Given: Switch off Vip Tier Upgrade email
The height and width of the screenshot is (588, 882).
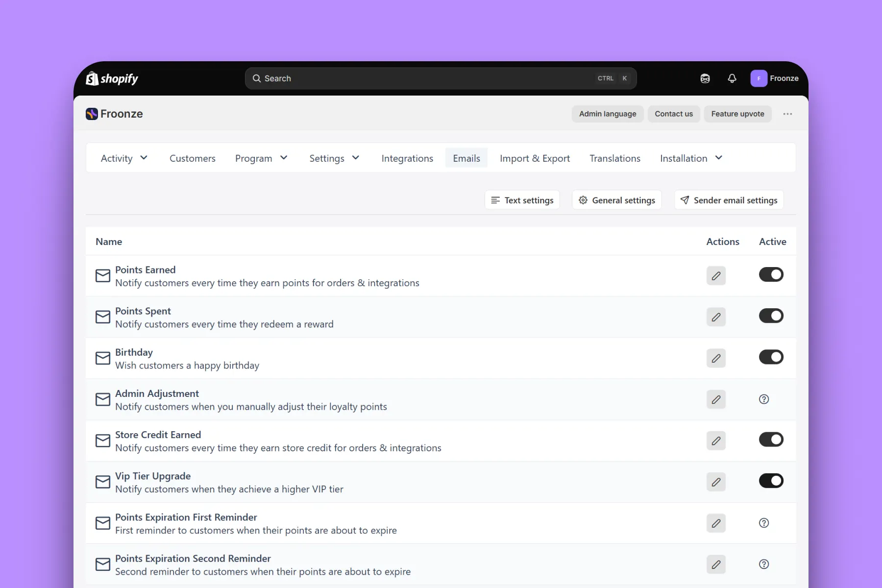Looking at the screenshot, I should click(771, 481).
